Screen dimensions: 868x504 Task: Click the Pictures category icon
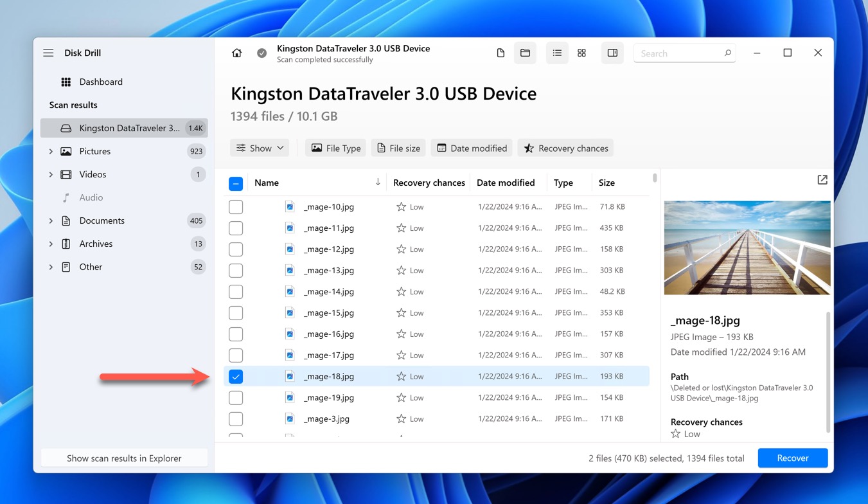click(x=66, y=151)
